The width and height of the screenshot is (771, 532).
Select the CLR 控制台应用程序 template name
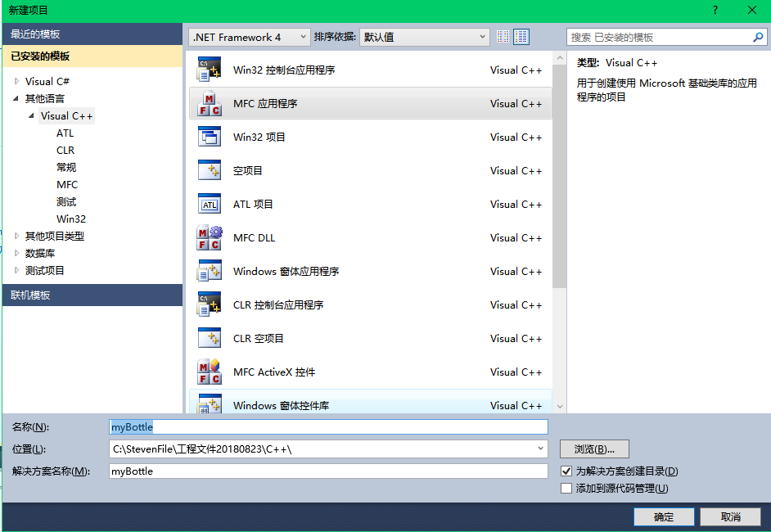(x=277, y=304)
